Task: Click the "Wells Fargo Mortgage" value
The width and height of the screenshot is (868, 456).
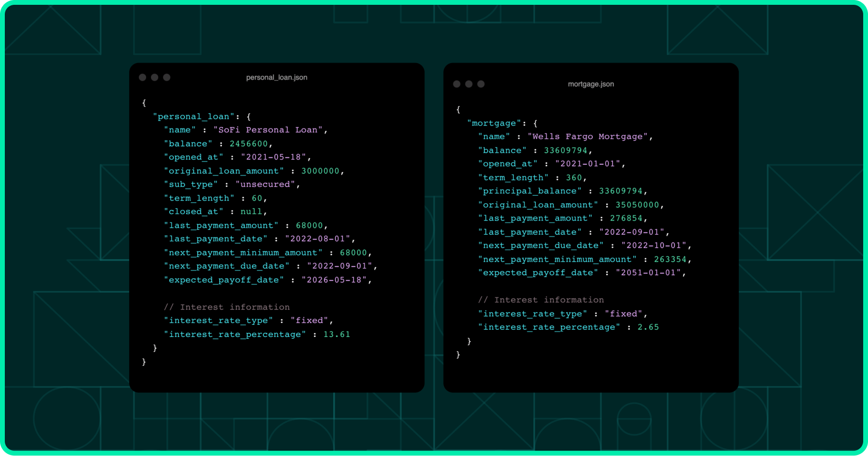Action: tap(588, 137)
